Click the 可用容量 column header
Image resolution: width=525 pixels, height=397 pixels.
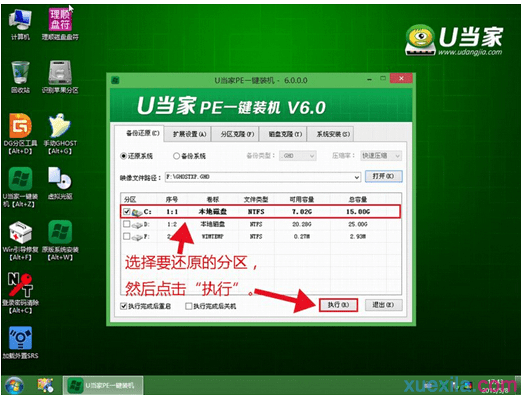[x=302, y=200]
